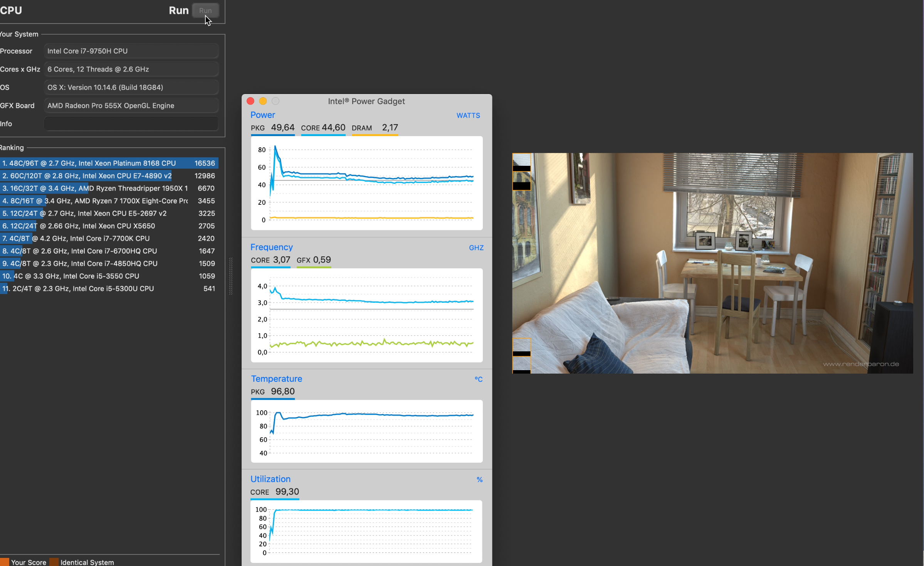924x566 pixels.
Task: Select the Ryzen Threadripper 1950X ranking row
Action: click(x=109, y=188)
